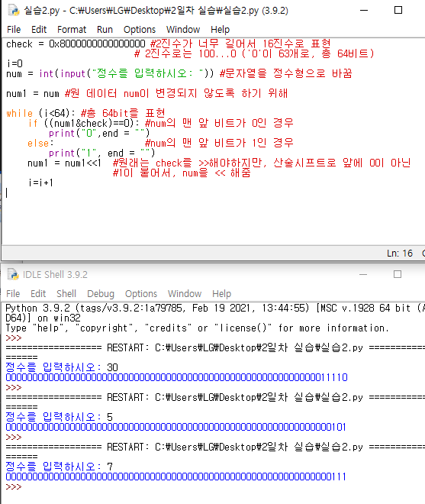Open the Edit menu in the editor window

[x=39, y=30]
